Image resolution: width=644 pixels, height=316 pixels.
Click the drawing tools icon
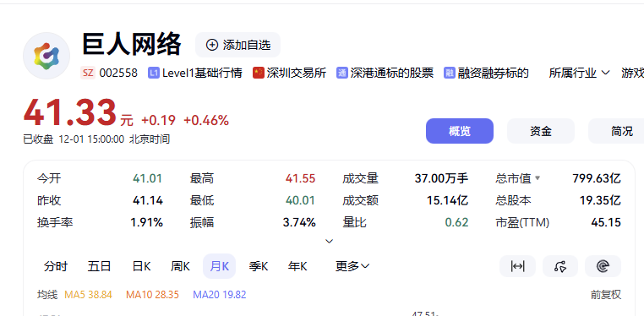(560, 266)
